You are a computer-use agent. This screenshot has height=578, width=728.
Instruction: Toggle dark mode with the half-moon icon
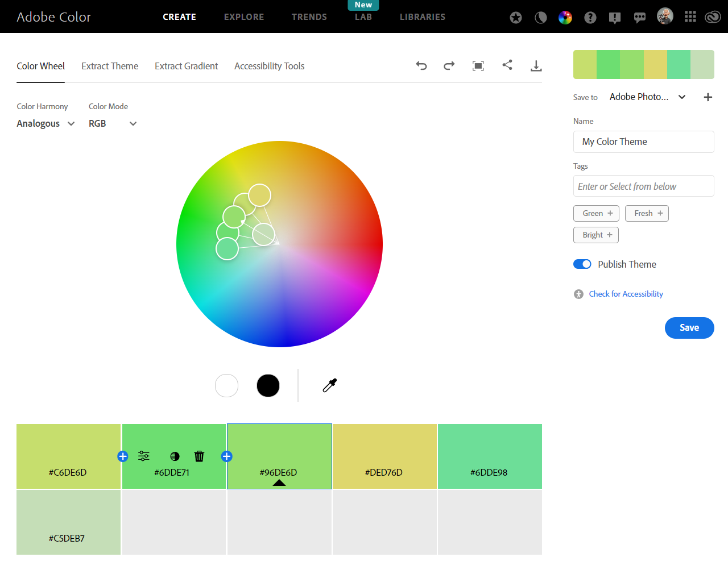[x=541, y=18]
